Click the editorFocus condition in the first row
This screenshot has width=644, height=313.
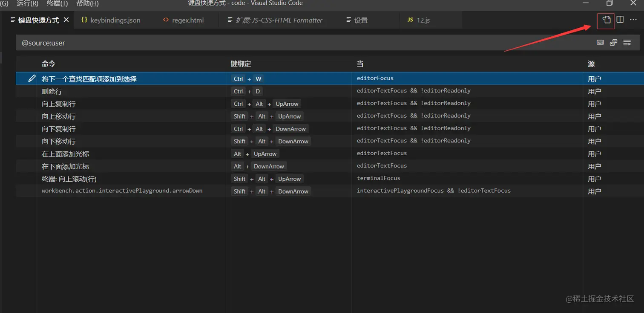click(375, 78)
